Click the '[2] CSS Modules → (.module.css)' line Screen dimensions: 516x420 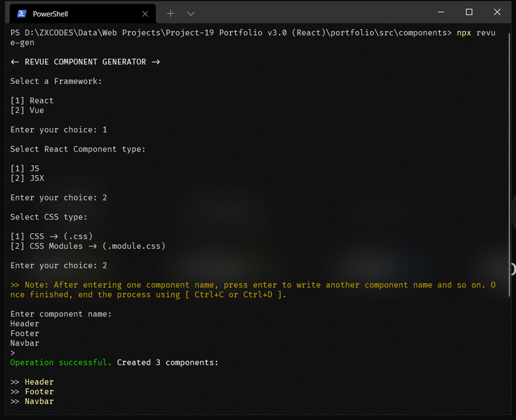(x=88, y=246)
